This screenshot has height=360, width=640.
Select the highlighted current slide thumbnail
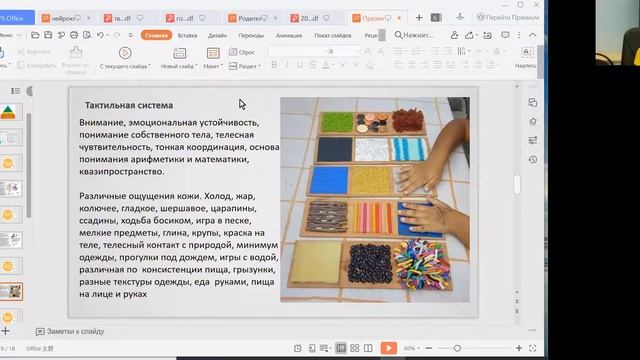click(11, 291)
